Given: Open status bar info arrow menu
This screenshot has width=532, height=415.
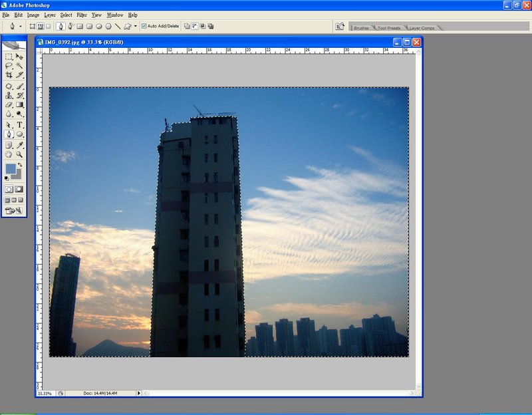Looking at the screenshot, I should [138, 393].
